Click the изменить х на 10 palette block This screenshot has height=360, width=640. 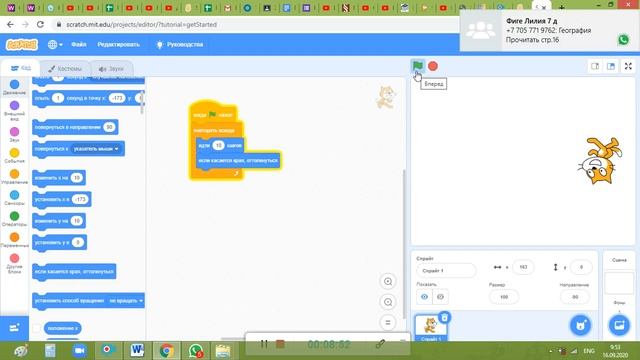click(59, 178)
